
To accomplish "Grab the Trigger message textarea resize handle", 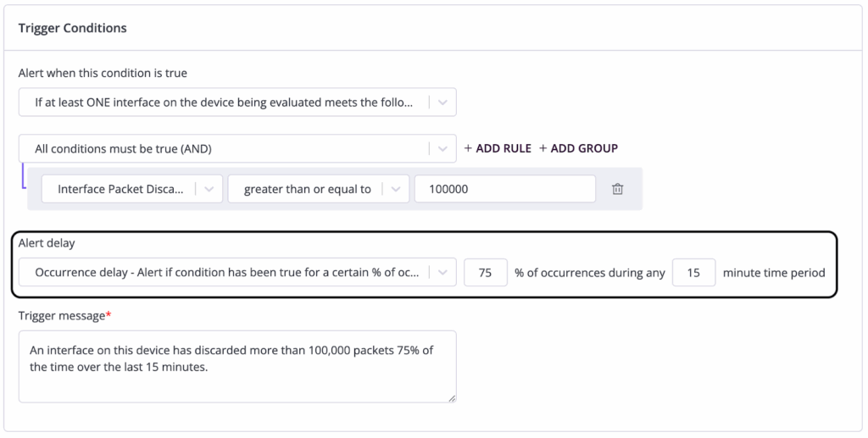I will pyautogui.click(x=452, y=397).
